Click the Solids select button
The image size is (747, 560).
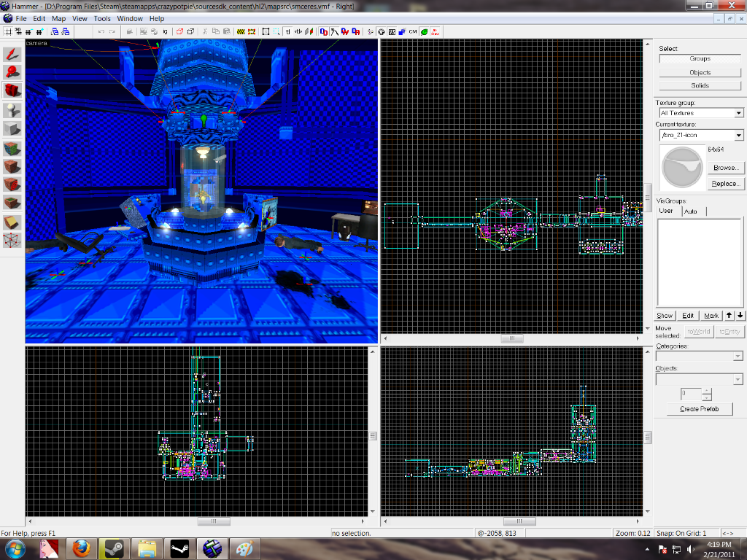pos(700,86)
